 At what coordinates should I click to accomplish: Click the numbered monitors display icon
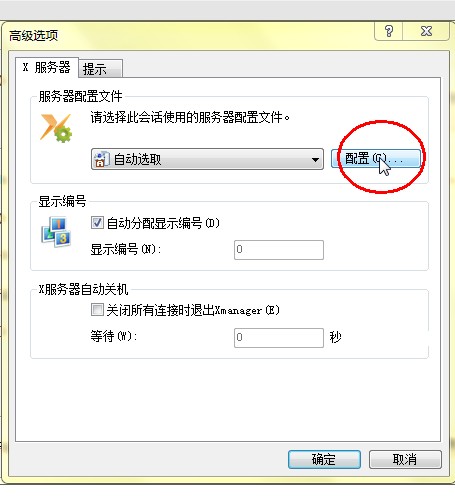pos(56,232)
